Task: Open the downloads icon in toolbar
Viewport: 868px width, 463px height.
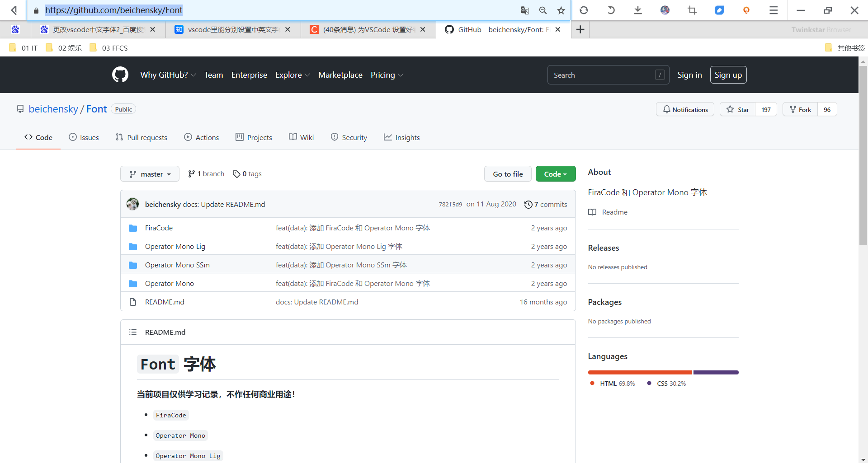Action: point(638,10)
